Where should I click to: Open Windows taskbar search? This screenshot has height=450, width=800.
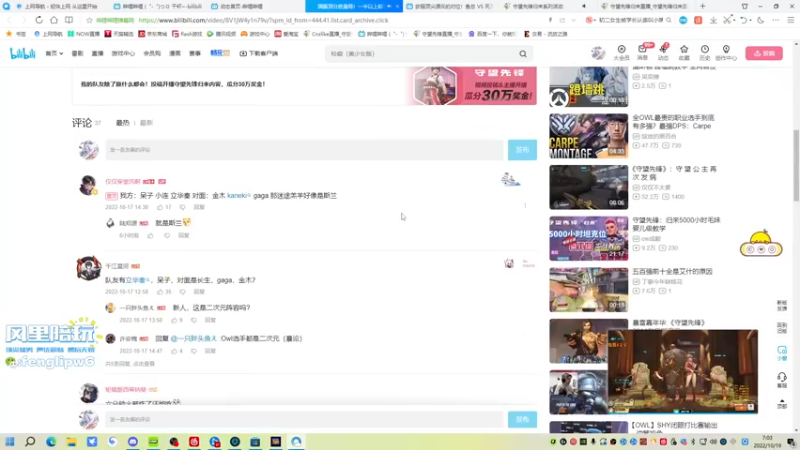coord(30,441)
